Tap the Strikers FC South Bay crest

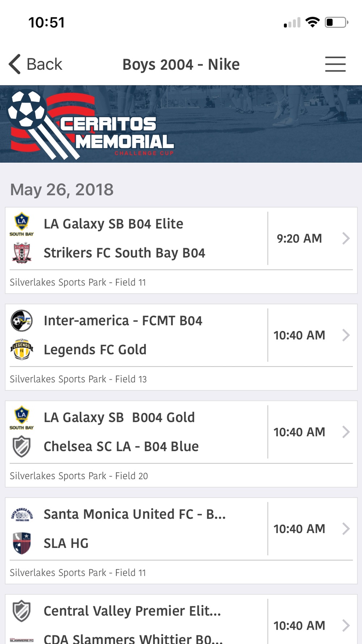point(22,253)
